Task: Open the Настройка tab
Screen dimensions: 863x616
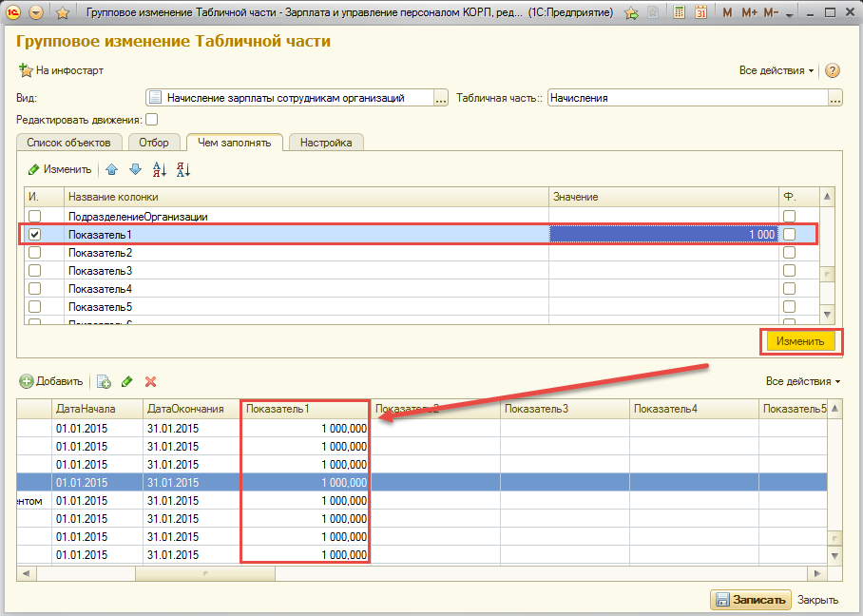Action: [x=326, y=143]
